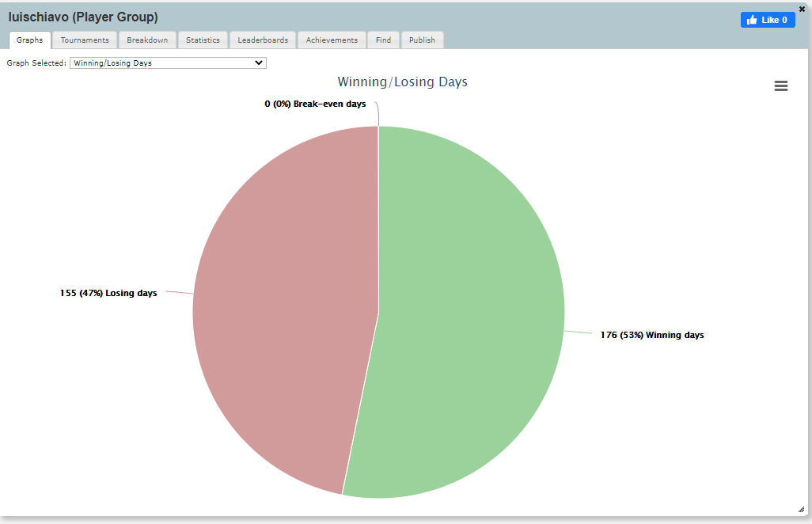Click the '176 (53%) Winning days' label
Viewport: 812px width, 524px height.
point(652,335)
